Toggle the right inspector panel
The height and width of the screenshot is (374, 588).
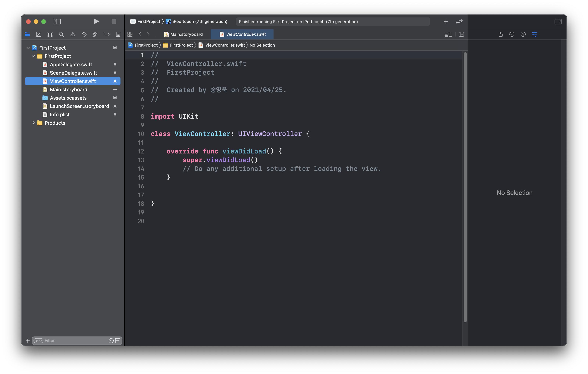click(558, 21)
